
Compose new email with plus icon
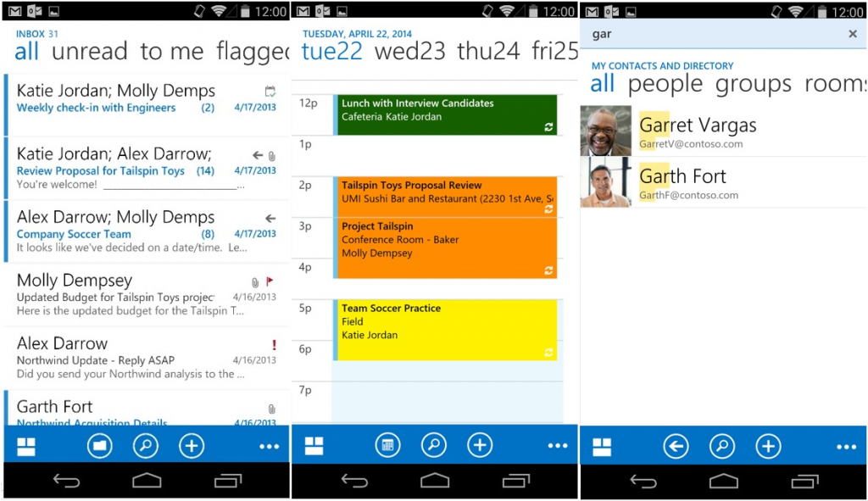click(x=192, y=446)
